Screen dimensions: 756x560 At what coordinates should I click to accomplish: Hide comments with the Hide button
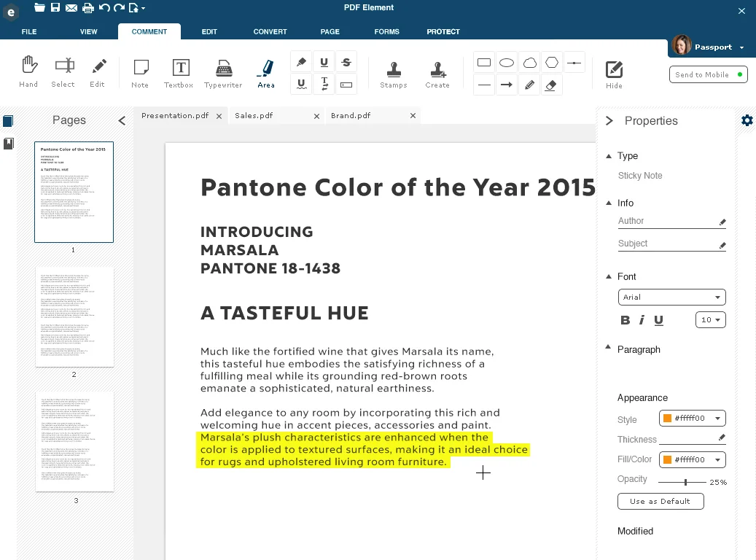tap(615, 74)
